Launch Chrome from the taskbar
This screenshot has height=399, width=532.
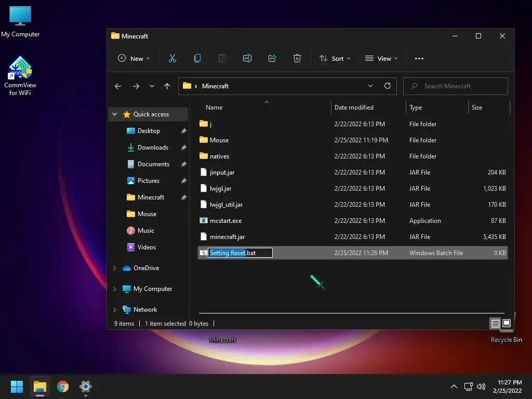pyautogui.click(x=63, y=387)
